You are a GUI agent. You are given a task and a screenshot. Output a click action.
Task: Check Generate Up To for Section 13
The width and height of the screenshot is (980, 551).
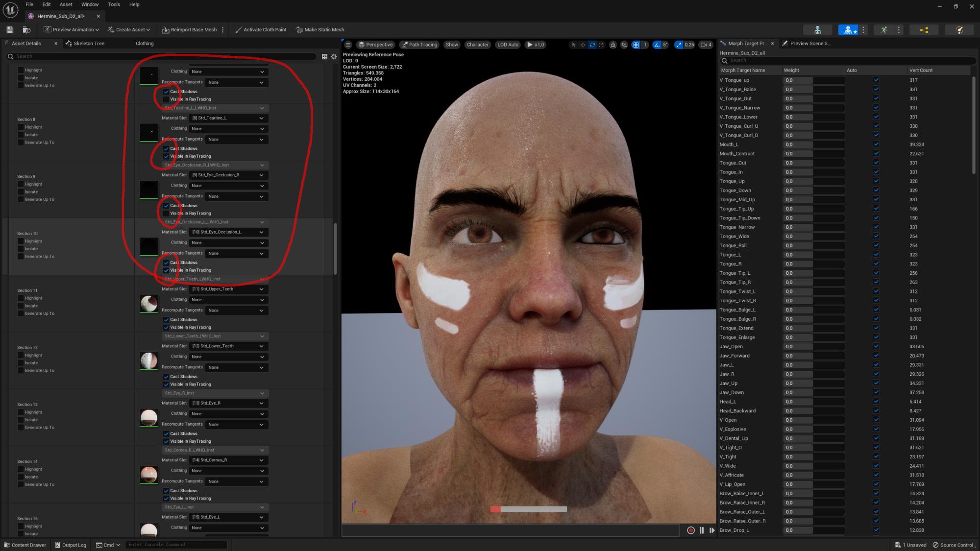[x=21, y=428]
